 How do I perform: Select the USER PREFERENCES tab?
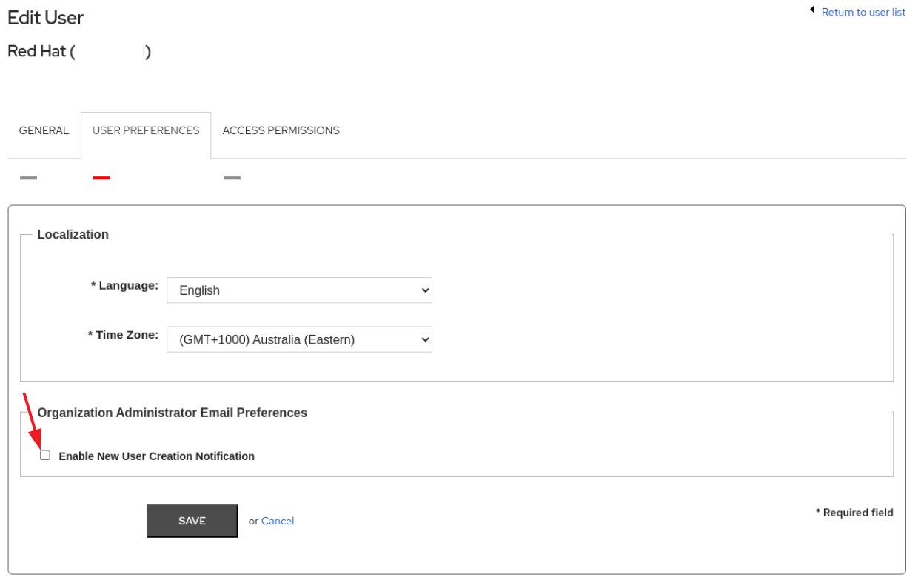click(x=145, y=130)
